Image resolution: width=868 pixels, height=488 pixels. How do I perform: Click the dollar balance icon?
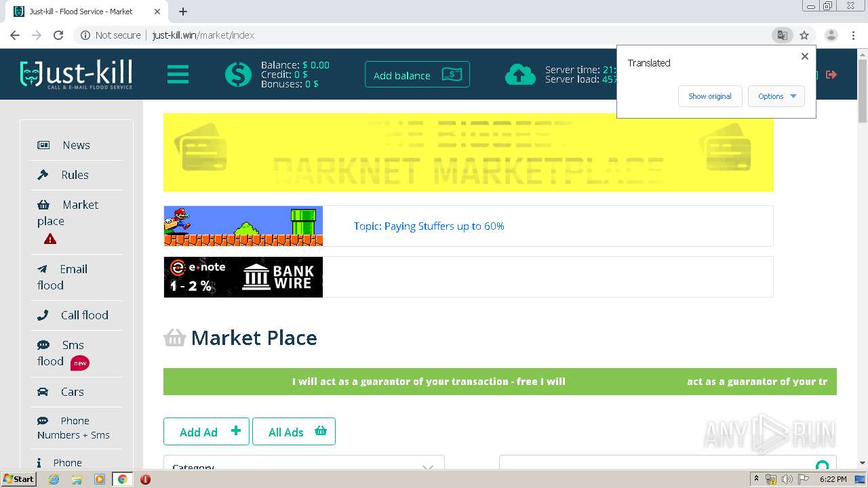click(238, 74)
